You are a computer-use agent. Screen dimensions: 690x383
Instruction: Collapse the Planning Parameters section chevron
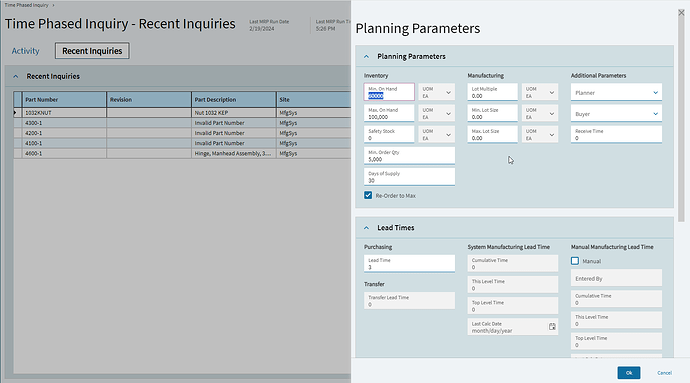367,56
